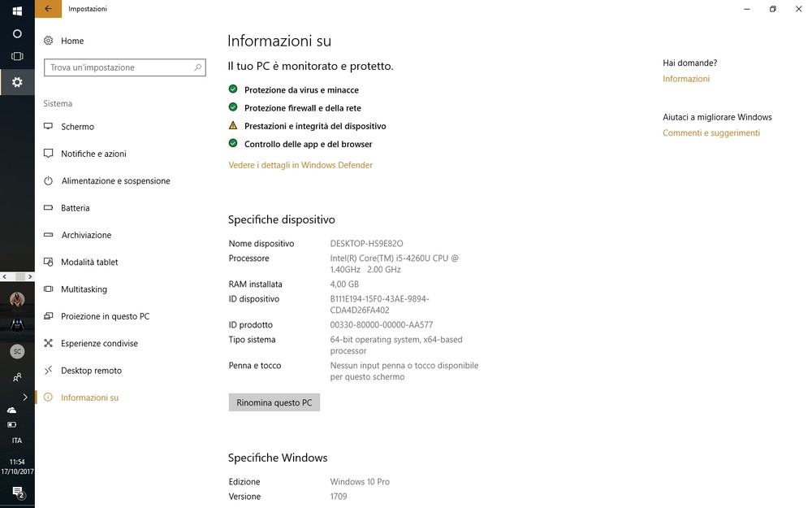The image size is (812, 508).
Task: Click the search magnifier icon
Action: 197,67
